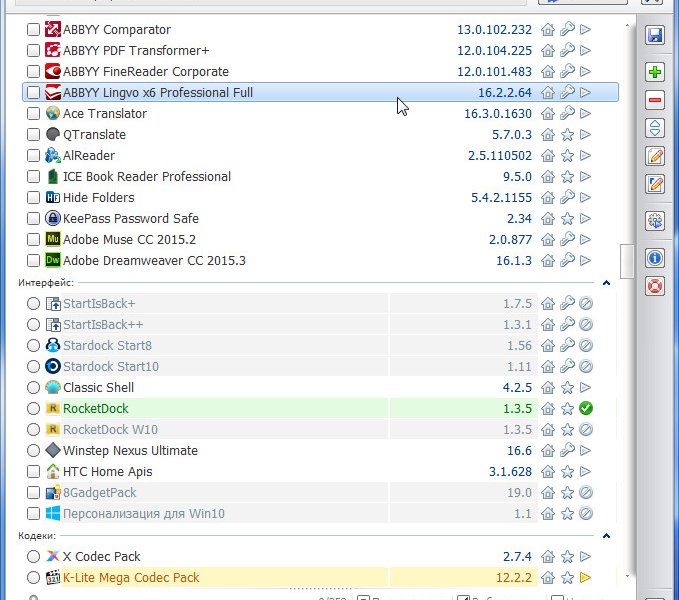Click disabled circle icon for StartIsBack+

585,303
